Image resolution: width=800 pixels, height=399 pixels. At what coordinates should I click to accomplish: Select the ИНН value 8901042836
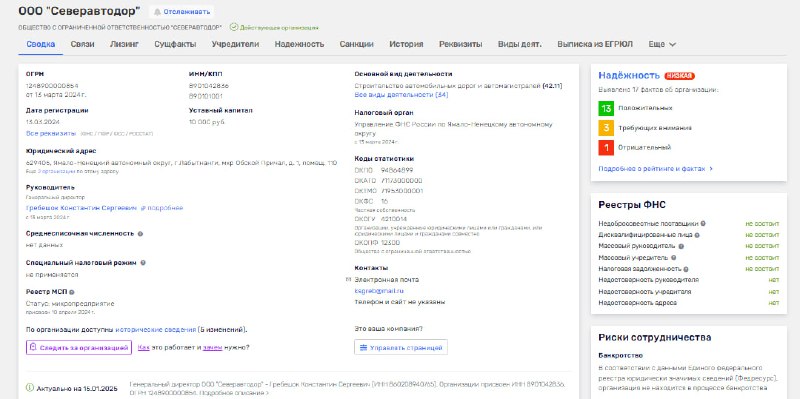(x=209, y=86)
